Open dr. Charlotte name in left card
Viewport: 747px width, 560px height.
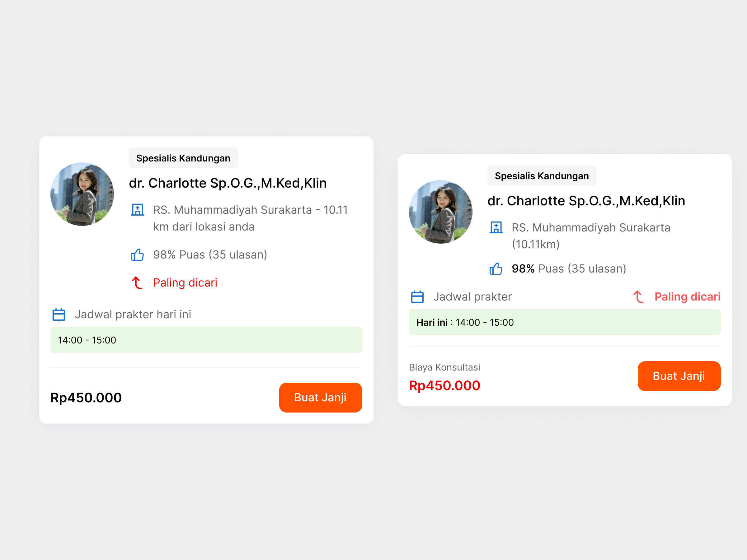(228, 183)
